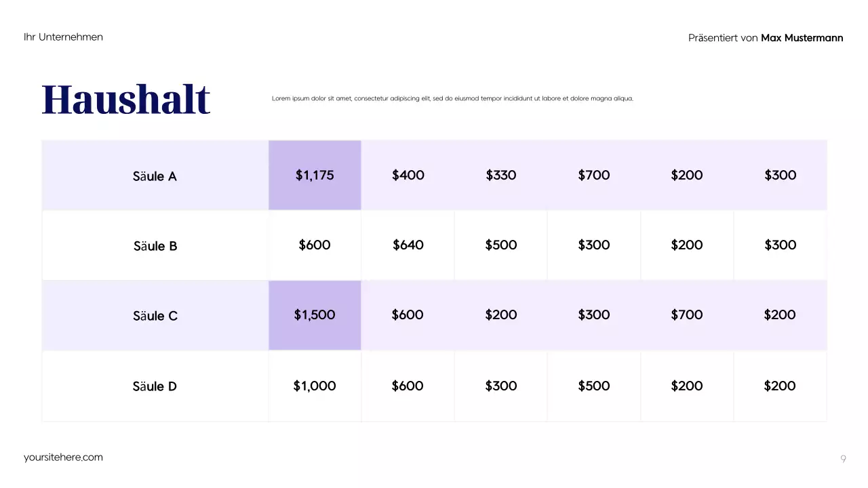Select the Säule D row label
The height and width of the screenshot is (488, 868).
[x=155, y=386]
